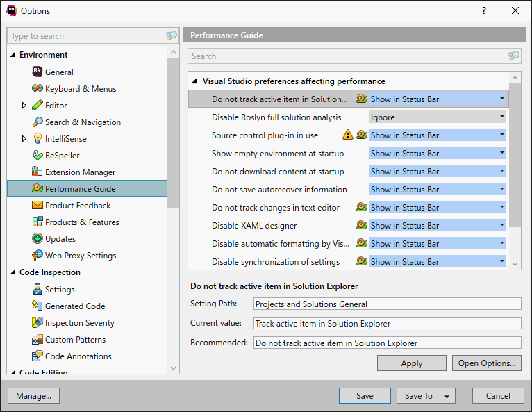Click scroll down arrow of preferences list

click(515, 264)
